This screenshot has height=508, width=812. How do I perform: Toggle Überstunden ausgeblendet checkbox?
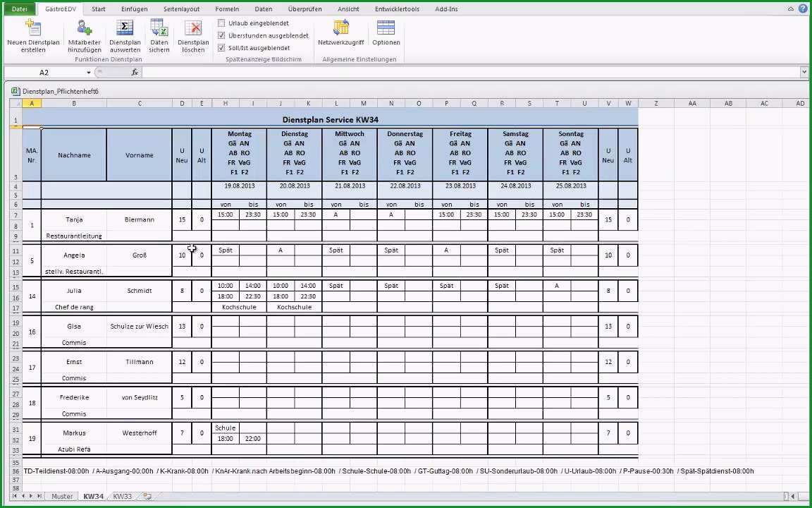221,36
